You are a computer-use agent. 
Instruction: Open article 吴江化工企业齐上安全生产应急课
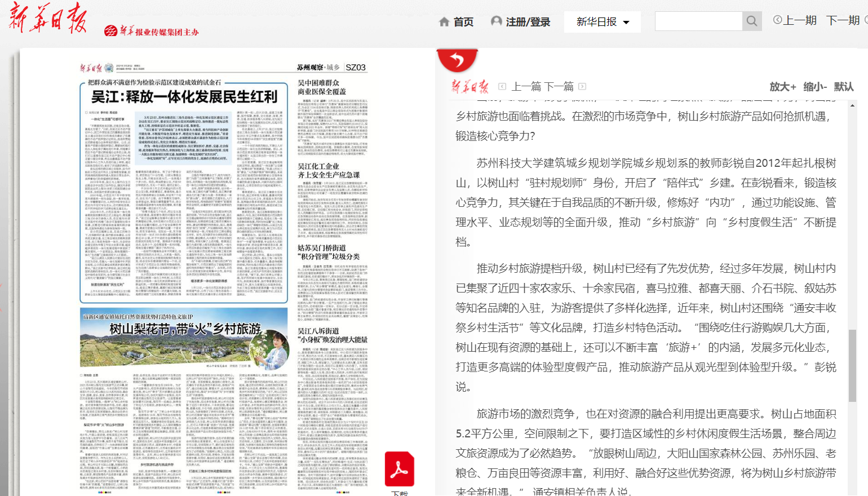329,171
